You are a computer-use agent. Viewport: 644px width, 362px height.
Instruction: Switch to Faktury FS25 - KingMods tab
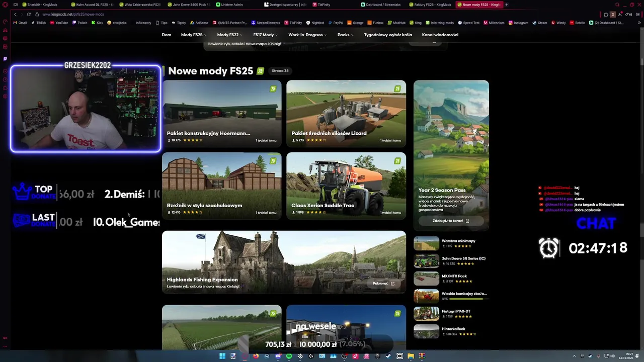(x=431, y=5)
